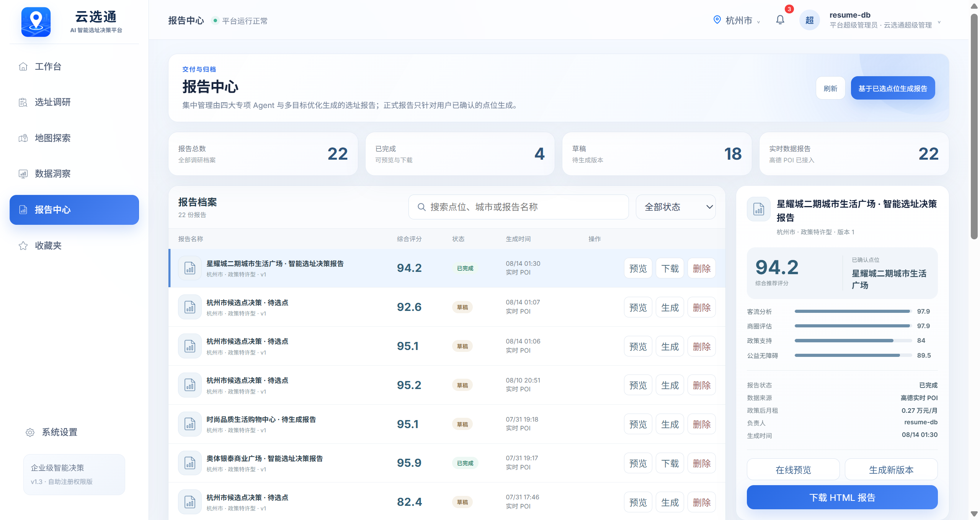Click 在线预览 in detail panel
Screen dimensions: 980x520
coord(793,470)
